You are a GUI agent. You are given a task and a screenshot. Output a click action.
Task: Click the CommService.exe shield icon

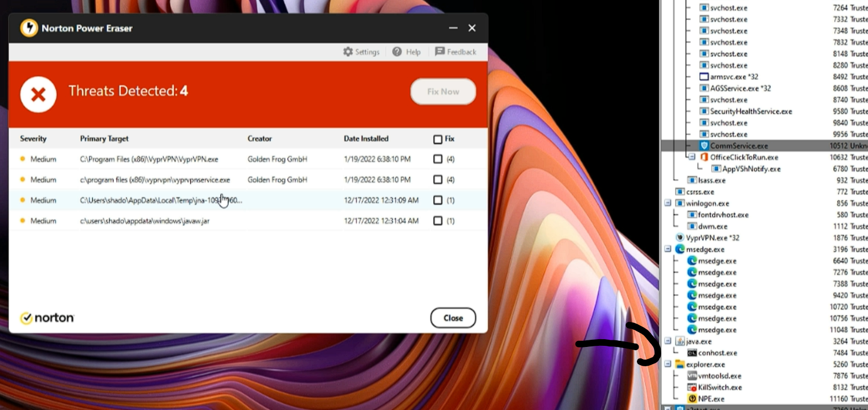click(x=704, y=146)
